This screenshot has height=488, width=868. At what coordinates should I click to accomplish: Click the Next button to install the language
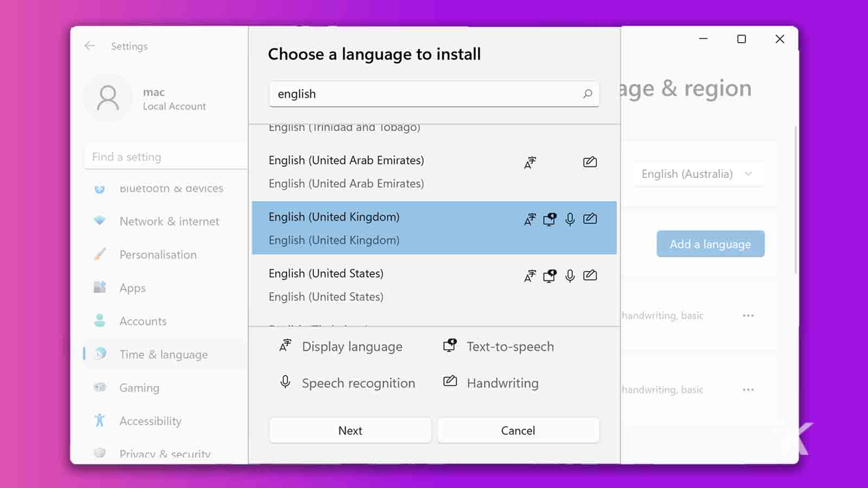(x=350, y=430)
